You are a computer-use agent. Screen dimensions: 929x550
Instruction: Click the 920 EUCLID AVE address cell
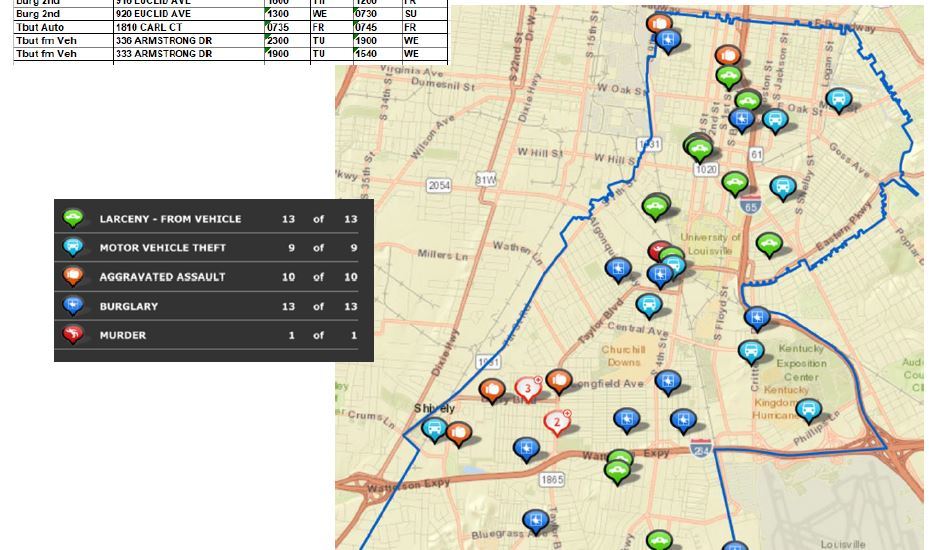[x=153, y=15]
